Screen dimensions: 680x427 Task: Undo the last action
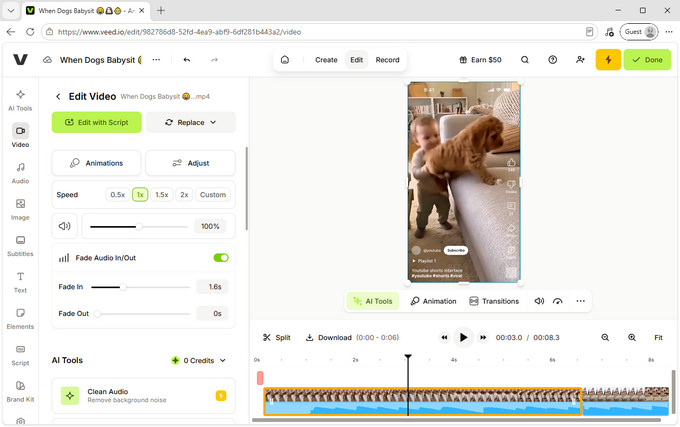pyautogui.click(x=187, y=60)
